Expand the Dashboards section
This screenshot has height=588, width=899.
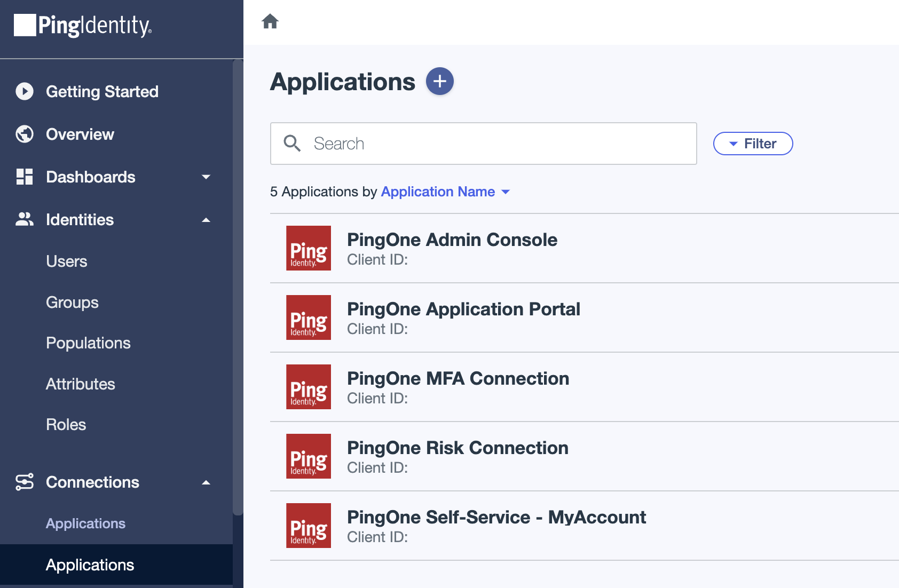(x=206, y=177)
